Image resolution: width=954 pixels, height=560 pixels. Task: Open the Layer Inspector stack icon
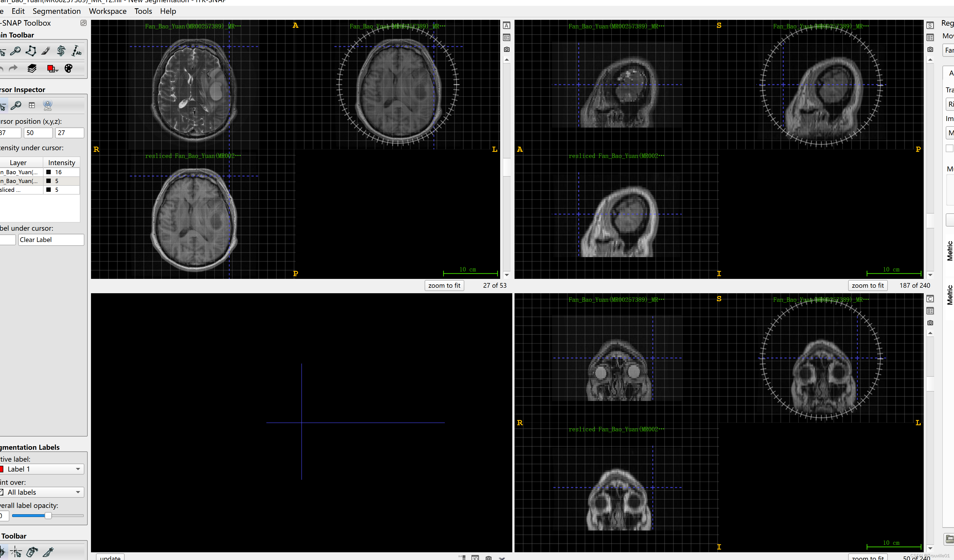[32, 69]
